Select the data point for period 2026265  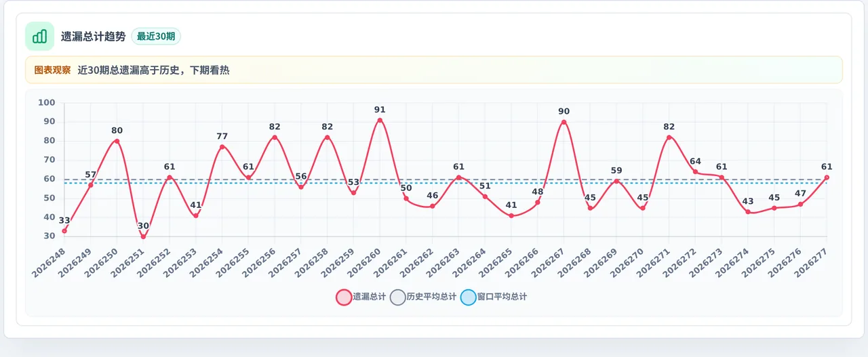pos(511,216)
